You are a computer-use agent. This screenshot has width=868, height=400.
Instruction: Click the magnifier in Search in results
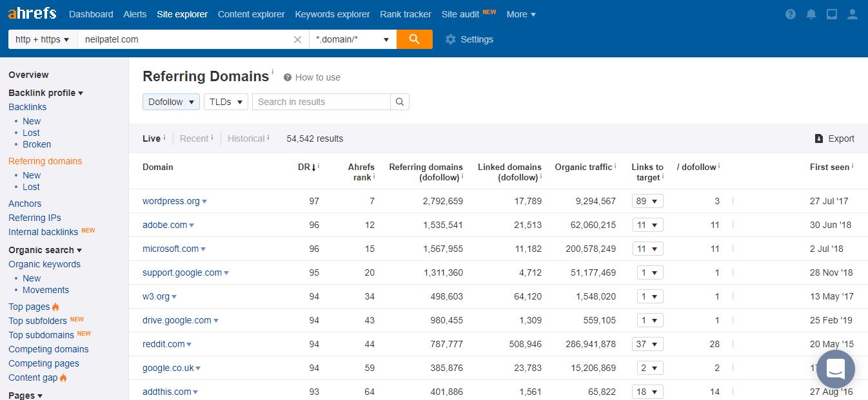pos(400,102)
